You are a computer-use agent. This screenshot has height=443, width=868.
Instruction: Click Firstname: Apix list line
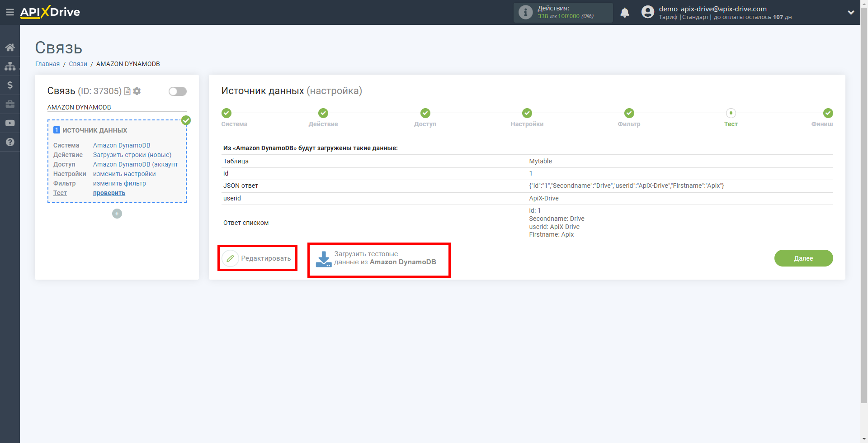tap(551, 234)
